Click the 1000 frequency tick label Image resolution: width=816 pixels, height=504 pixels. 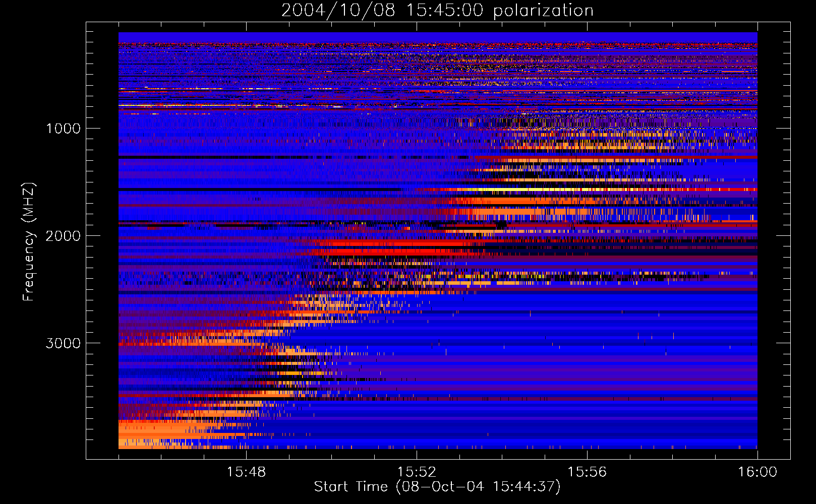63,129
